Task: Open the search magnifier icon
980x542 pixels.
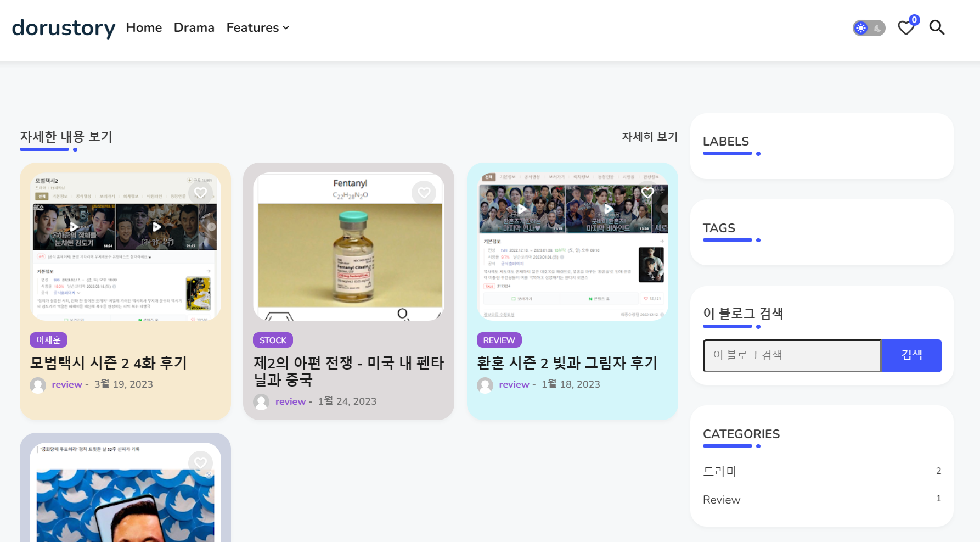Action: (x=937, y=27)
